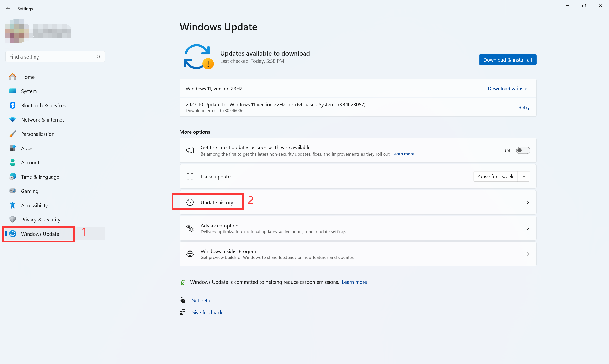
Task: Click the Give feedback person icon
Action: point(182,312)
